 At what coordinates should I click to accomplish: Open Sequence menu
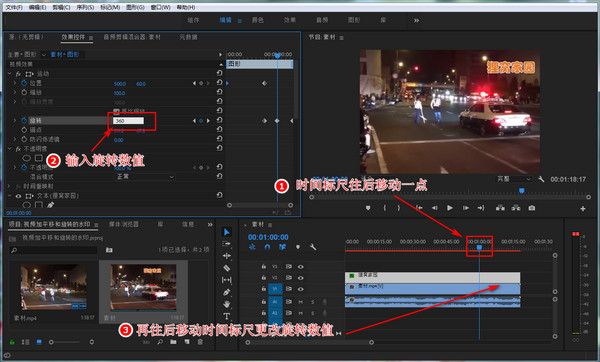pyautogui.click(x=85, y=7)
